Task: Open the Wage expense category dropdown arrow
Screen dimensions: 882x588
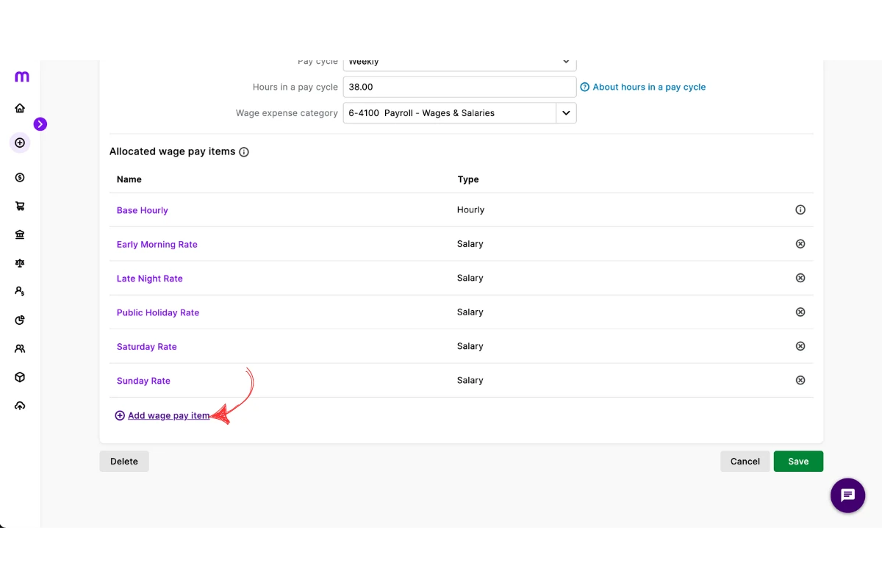Action: [x=566, y=113]
